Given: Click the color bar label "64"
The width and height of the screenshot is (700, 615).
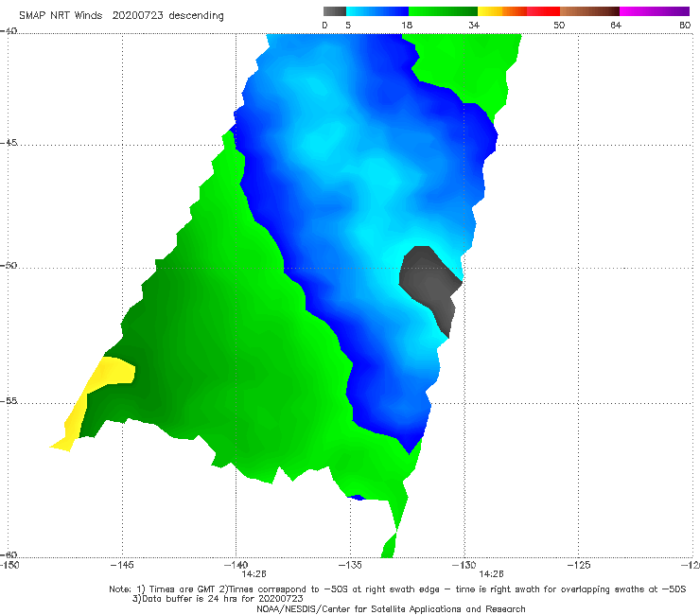Looking at the screenshot, I should pos(616,26).
